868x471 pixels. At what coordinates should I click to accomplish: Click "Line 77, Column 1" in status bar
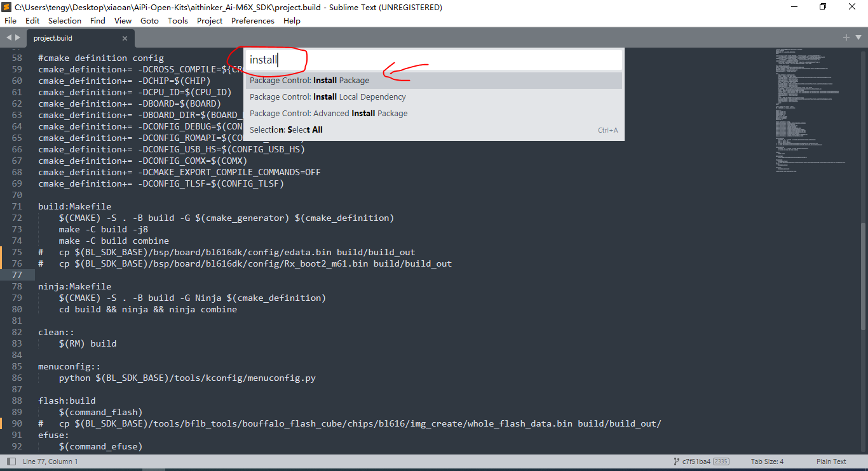50,461
